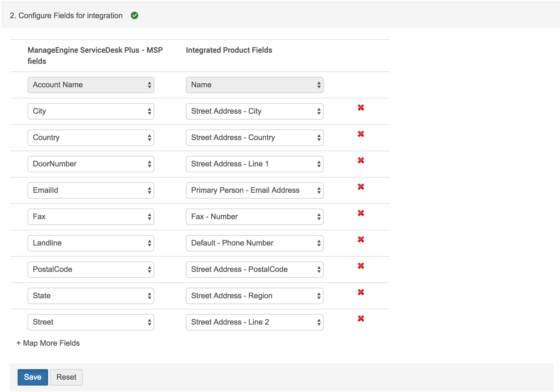Open the Fax - Number dropdown
560x392 pixels.
pyautogui.click(x=254, y=217)
